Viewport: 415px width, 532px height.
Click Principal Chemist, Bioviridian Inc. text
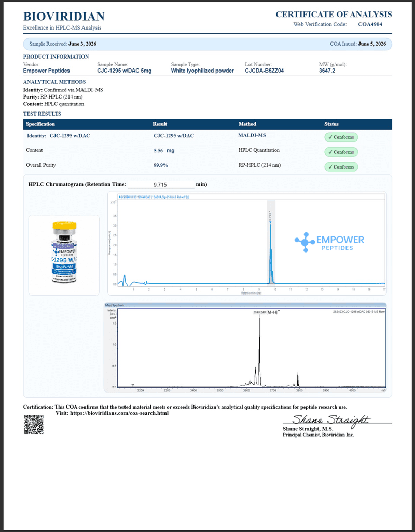click(x=319, y=435)
